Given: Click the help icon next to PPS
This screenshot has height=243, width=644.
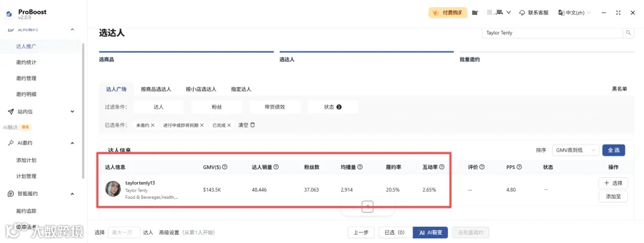Looking at the screenshot, I should coord(519,167).
